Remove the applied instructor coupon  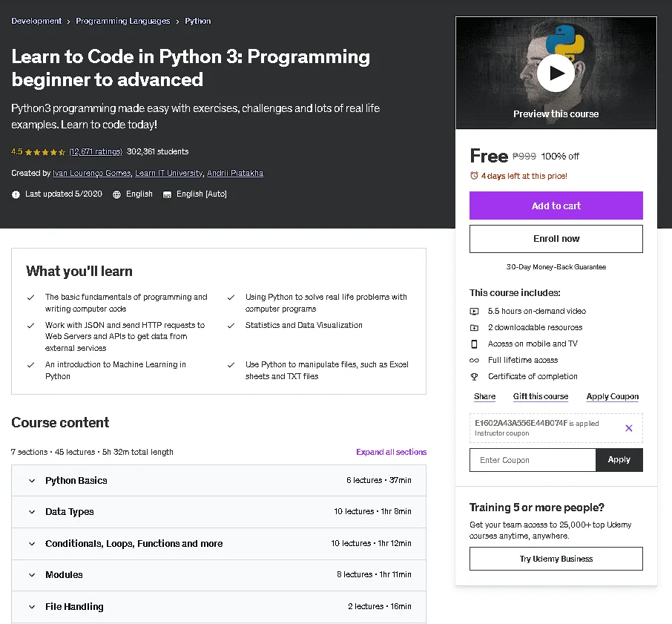point(629,428)
